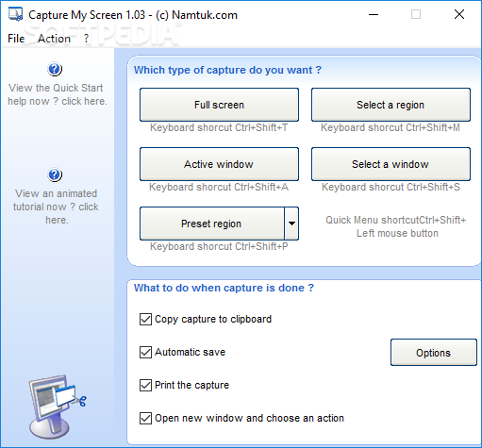Close the Capture My Screen window
This screenshot has width=482, height=448.
[x=459, y=14]
